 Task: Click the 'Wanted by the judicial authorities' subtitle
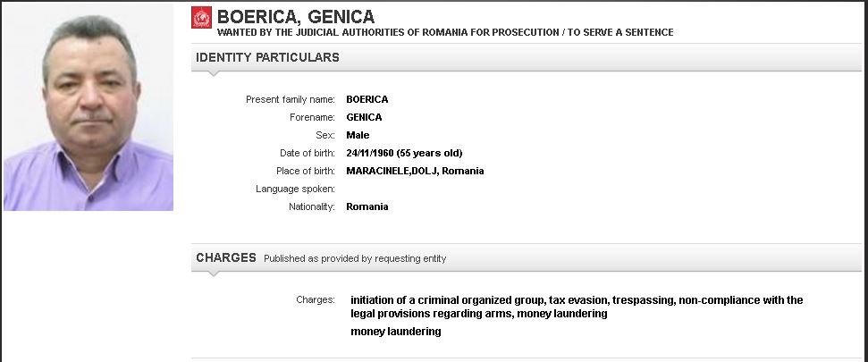coord(445,32)
